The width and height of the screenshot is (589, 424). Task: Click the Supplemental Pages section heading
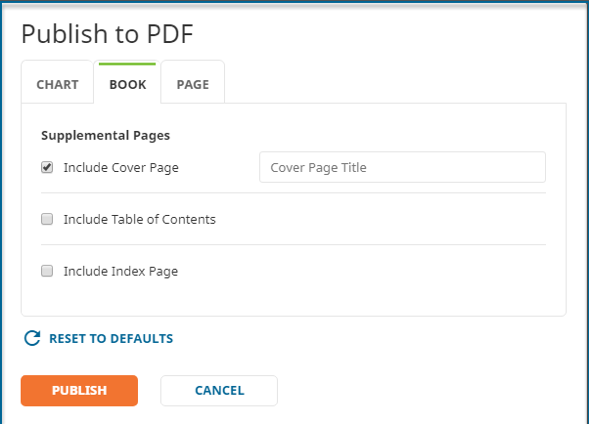point(106,136)
